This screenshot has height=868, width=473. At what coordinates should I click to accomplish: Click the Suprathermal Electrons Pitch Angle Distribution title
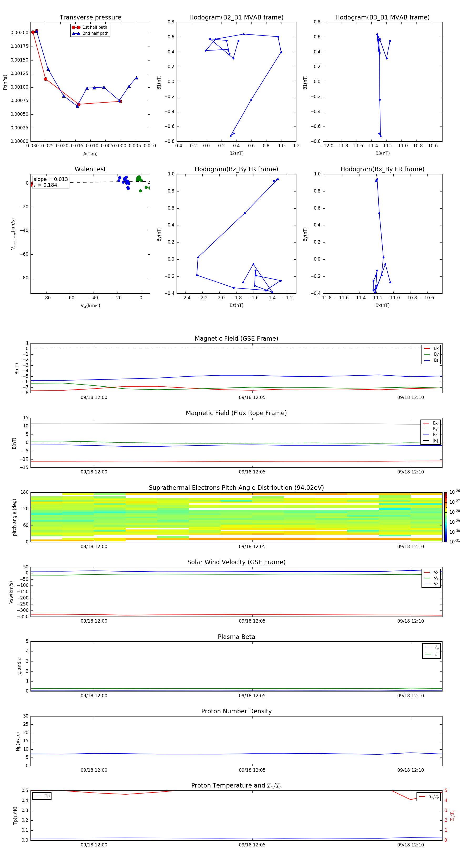click(236, 488)
